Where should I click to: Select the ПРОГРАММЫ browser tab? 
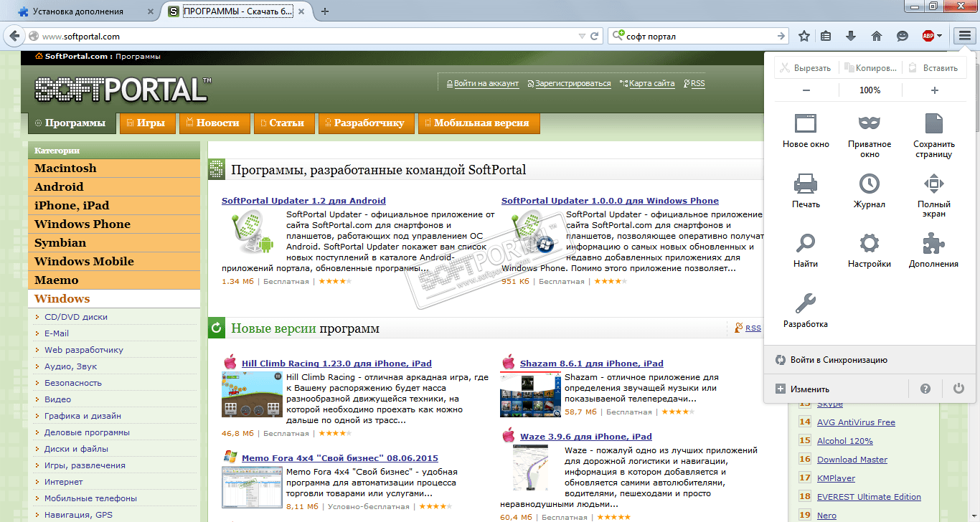coord(237,11)
